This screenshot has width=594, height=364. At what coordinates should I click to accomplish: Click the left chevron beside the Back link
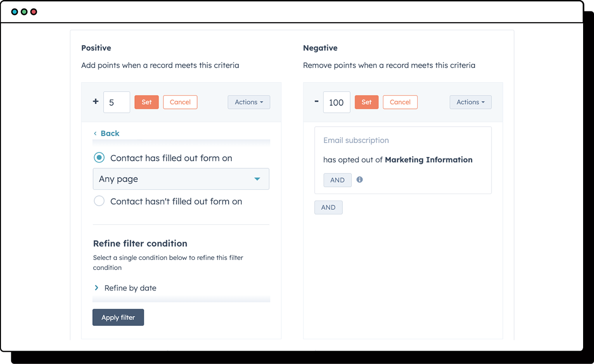(95, 133)
